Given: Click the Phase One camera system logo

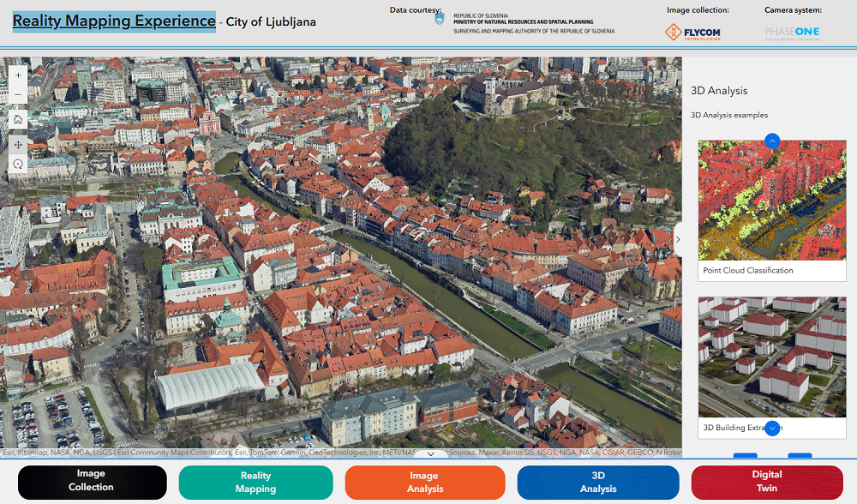Looking at the screenshot, I should (792, 33).
